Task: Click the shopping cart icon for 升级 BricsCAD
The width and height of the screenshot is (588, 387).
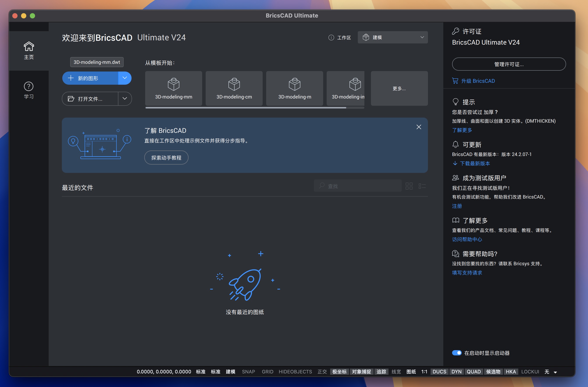Action: 455,81
